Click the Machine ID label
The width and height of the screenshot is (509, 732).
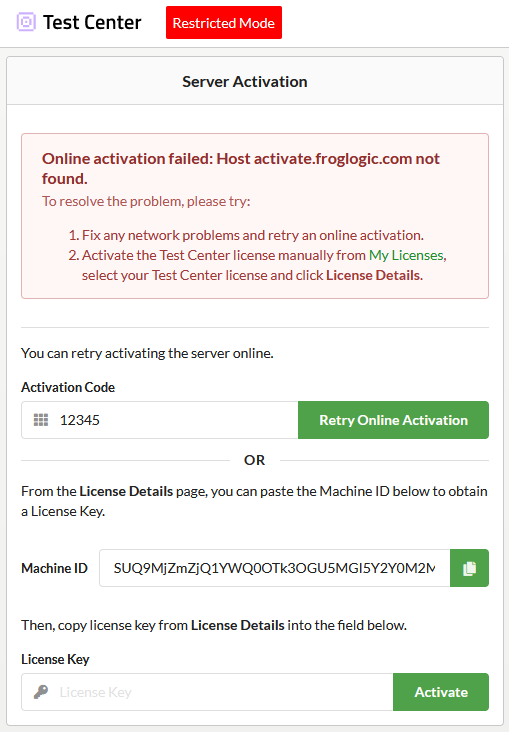click(x=54, y=568)
